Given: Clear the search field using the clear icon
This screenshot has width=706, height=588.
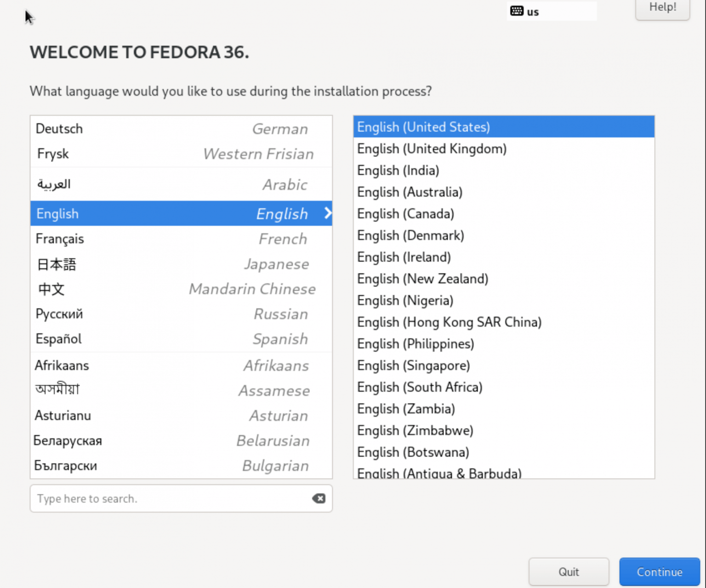Looking at the screenshot, I should coord(318,498).
